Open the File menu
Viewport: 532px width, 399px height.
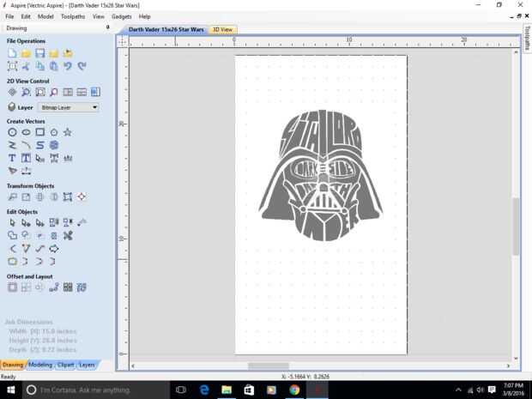coord(9,16)
